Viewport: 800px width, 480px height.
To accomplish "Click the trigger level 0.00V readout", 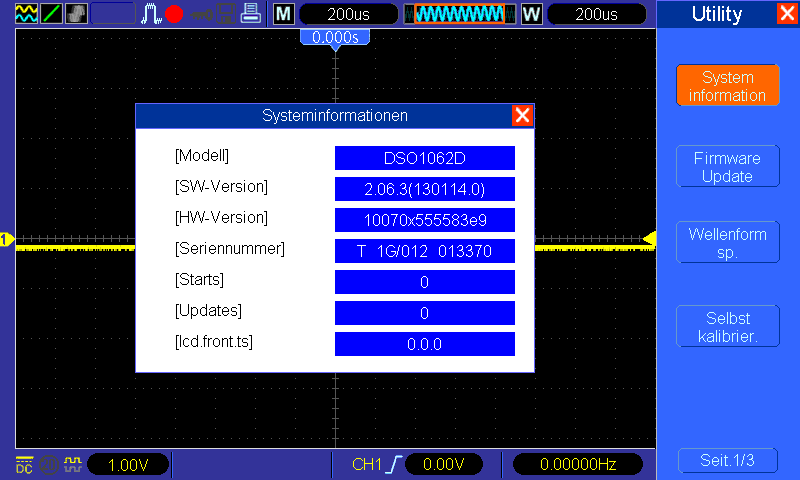I will 443,464.
